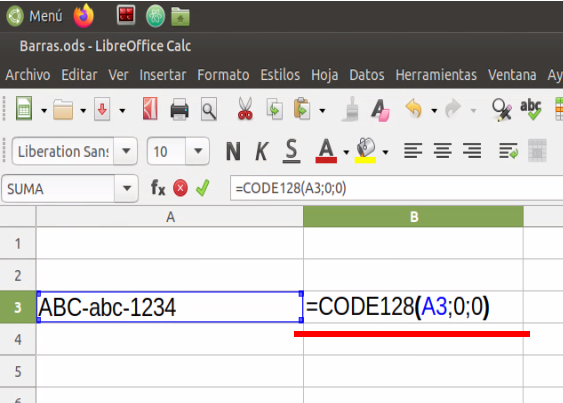
Task: Select column A header
Action: click(170, 217)
